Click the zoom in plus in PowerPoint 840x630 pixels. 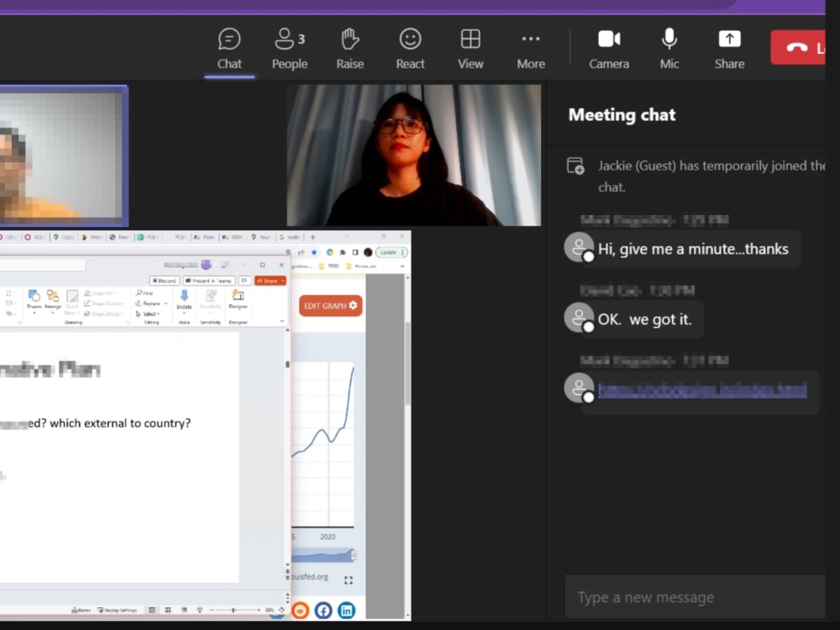258,610
